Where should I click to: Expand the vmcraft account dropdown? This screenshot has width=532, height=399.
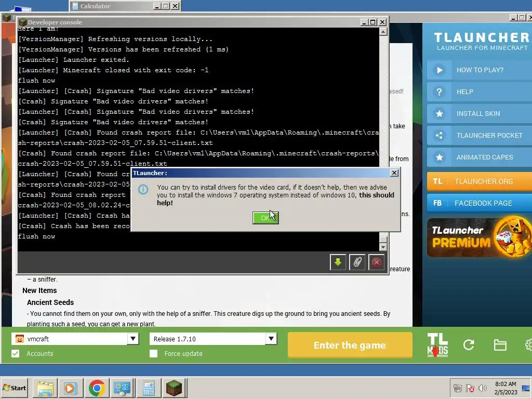(133, 339)
